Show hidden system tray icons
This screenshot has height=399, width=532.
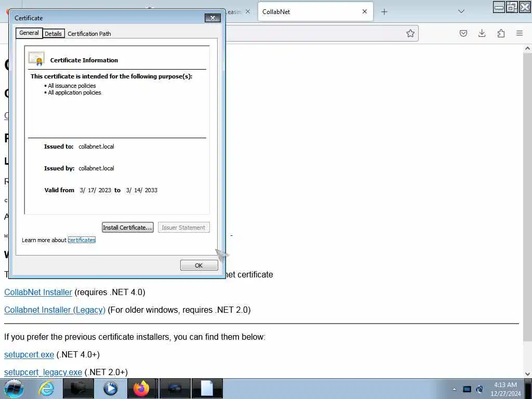pos(454,389)
